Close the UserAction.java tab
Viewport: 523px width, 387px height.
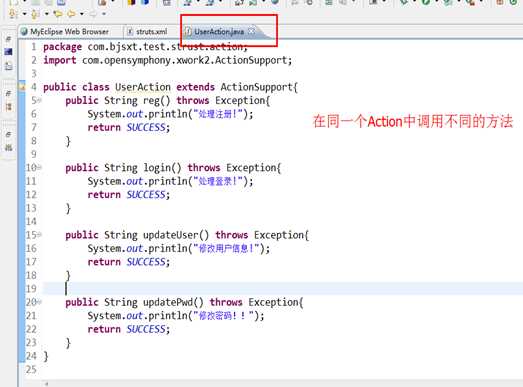(251, 31)
